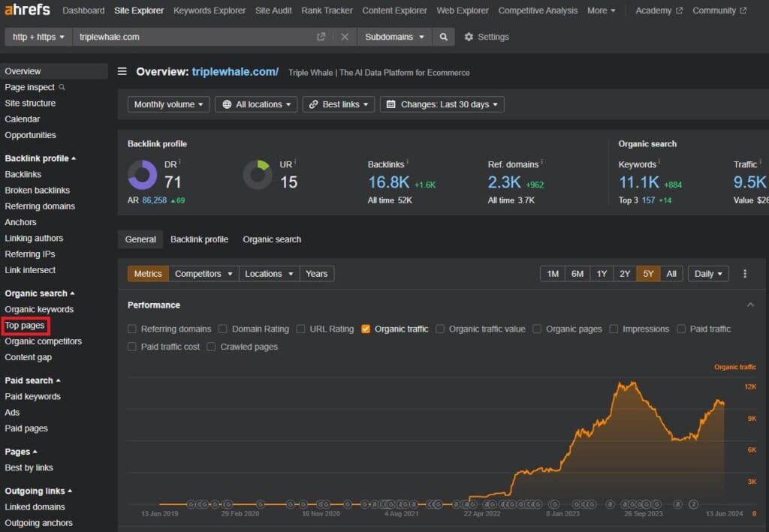Click the DR donut chart

142,175
